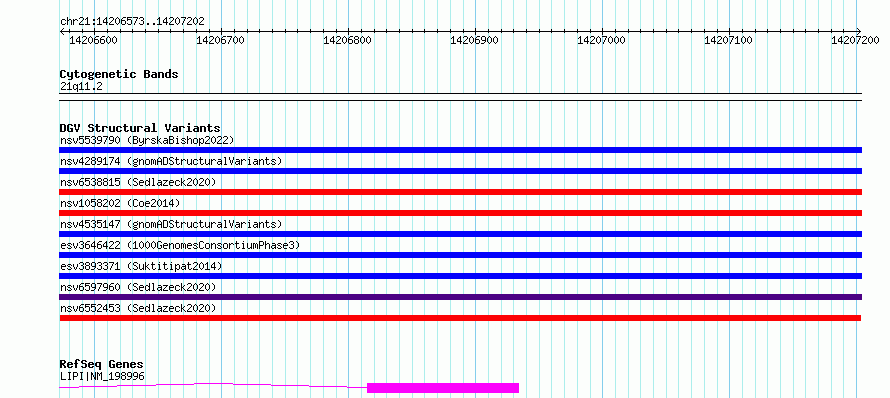Click the magenta LIPI exon block
Screen dimensions: 890x398
coord(443,388)
